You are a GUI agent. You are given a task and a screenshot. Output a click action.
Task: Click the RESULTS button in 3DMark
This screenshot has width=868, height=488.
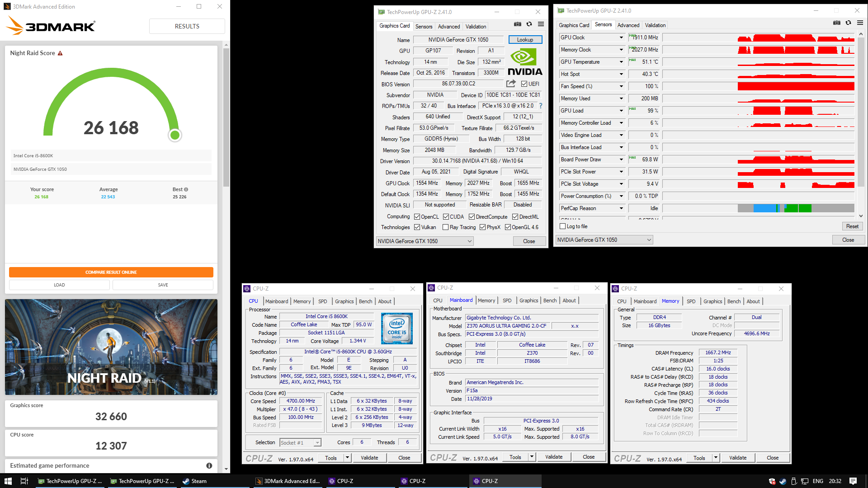tap(187, 26)
